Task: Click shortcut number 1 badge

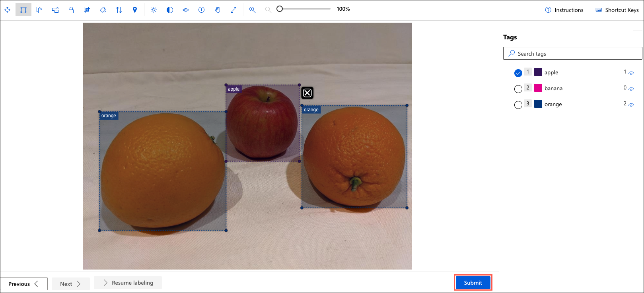Action: (528, 72)
